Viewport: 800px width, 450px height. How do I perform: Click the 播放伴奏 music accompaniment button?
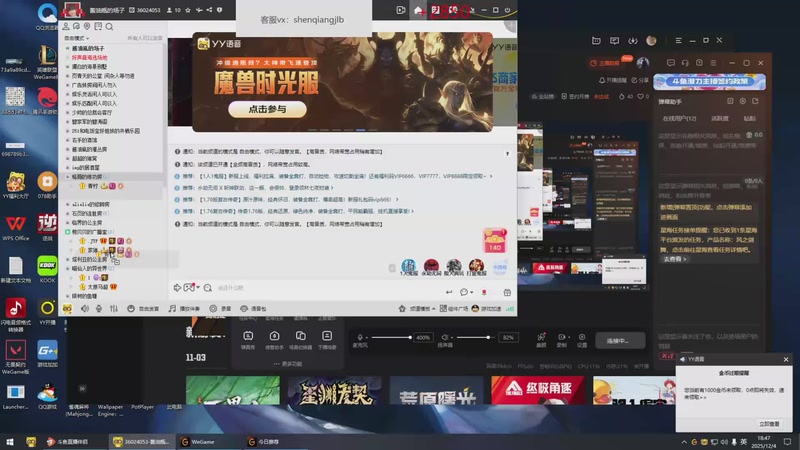184,309
